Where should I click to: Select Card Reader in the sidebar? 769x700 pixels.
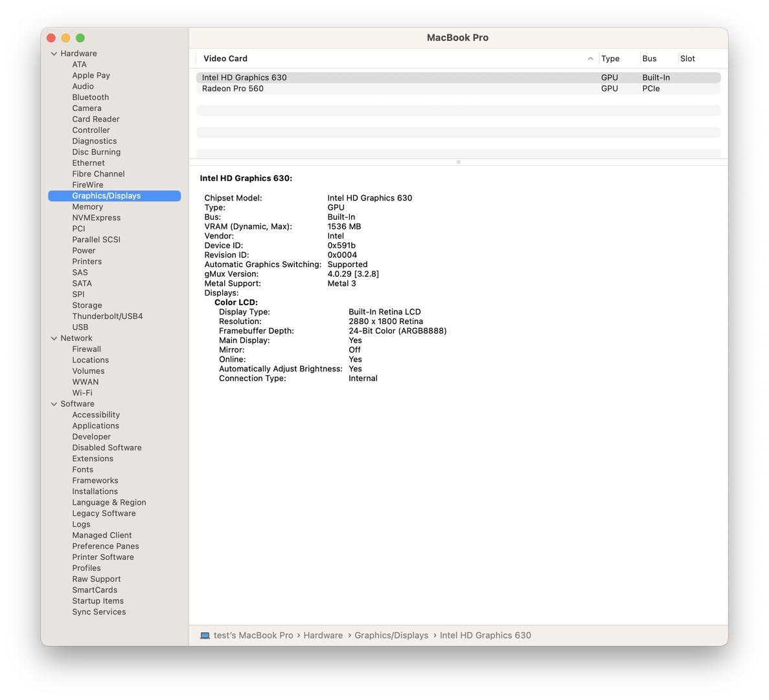(96, 119)
